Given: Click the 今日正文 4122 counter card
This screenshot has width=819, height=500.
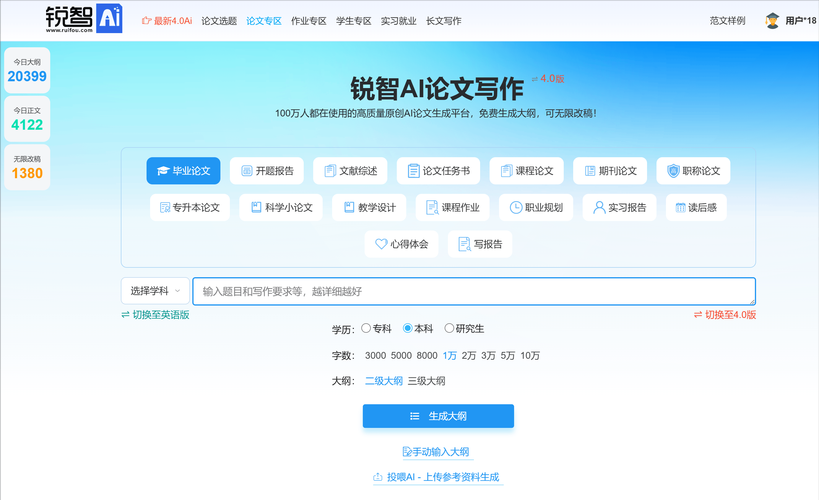Looking at the screenshot, I should (27, 119).
